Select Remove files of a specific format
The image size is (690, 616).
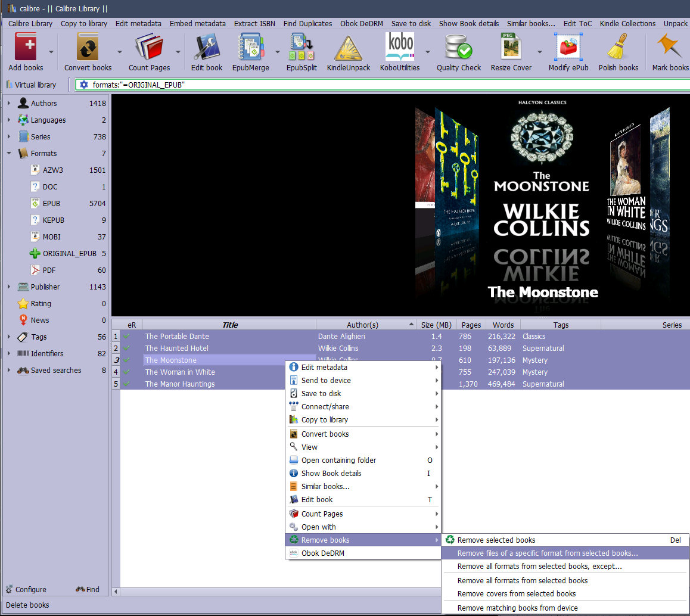pyautogui.click(x=547, y=553)
